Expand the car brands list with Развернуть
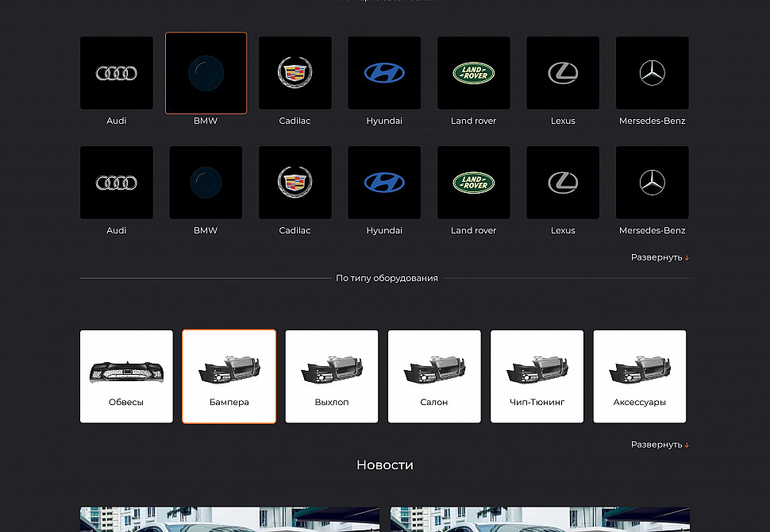 pyautogui.click(x=659, y=257)
